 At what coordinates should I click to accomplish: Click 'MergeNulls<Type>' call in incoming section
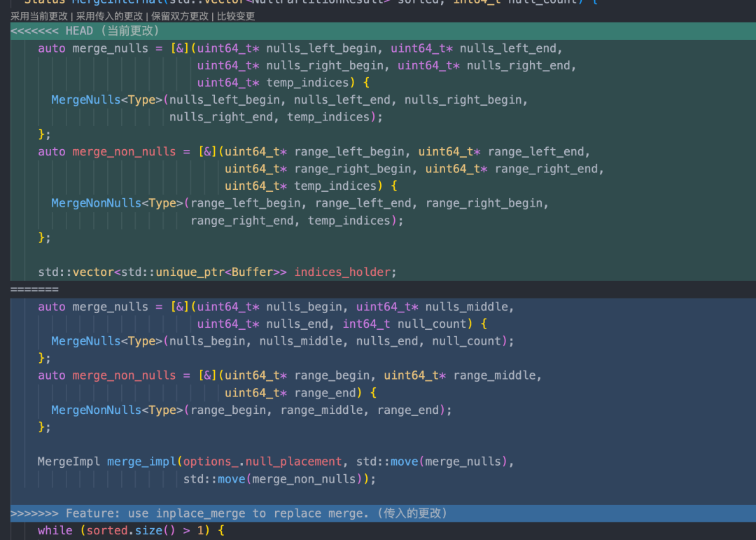coord(107,341)
